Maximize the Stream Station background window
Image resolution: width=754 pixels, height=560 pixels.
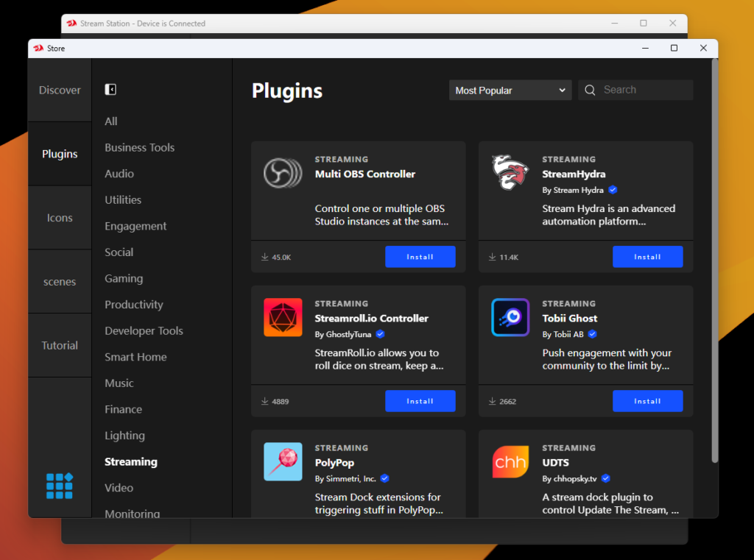644,23
